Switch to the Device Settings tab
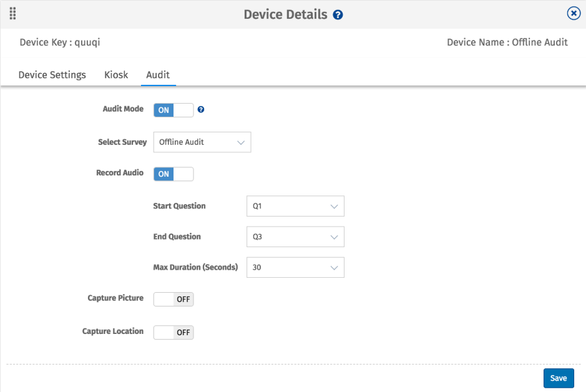This screenshot has width=586, height=392. coord(52,74)
